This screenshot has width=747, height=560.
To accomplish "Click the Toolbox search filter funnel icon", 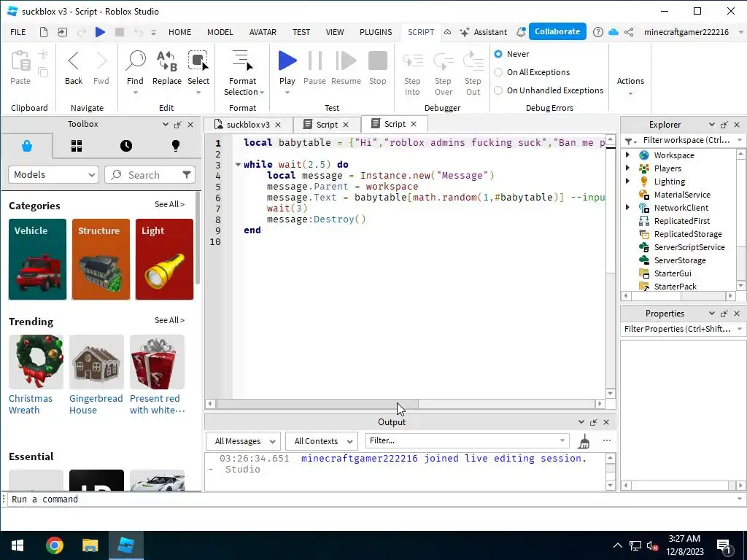I will 187,175.
